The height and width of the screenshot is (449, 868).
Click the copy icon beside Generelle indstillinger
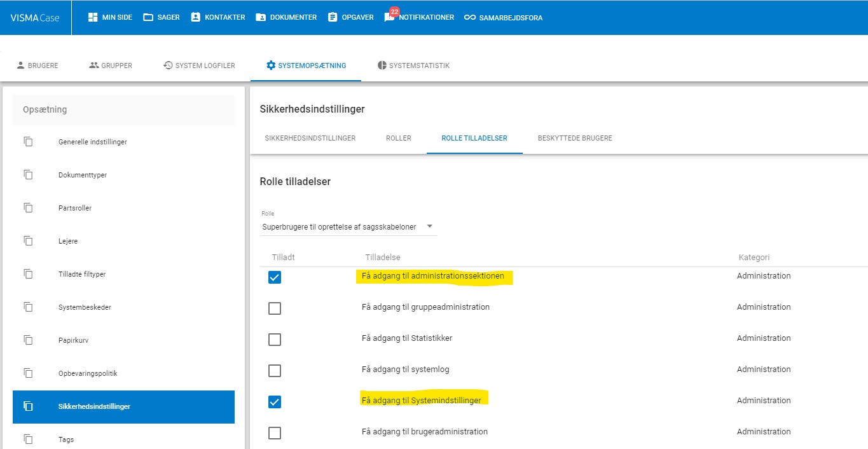pos(28,142)
